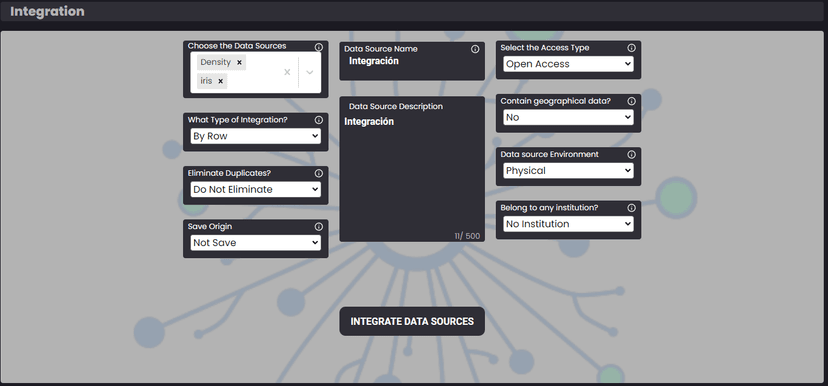Click info icon beside Data Source Name
This screenshot has height=386, width=828.
[x=475, y=49]
